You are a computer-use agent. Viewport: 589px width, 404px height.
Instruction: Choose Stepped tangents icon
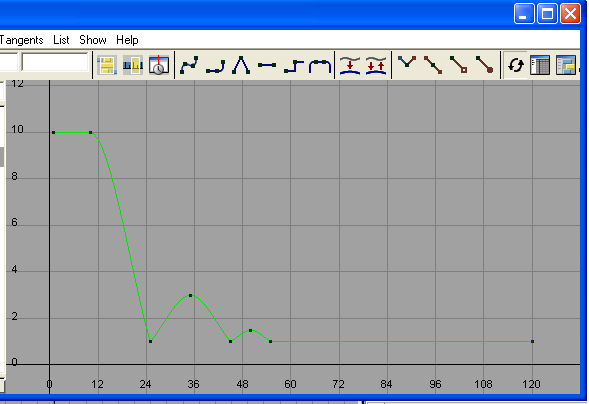(293, 65)
